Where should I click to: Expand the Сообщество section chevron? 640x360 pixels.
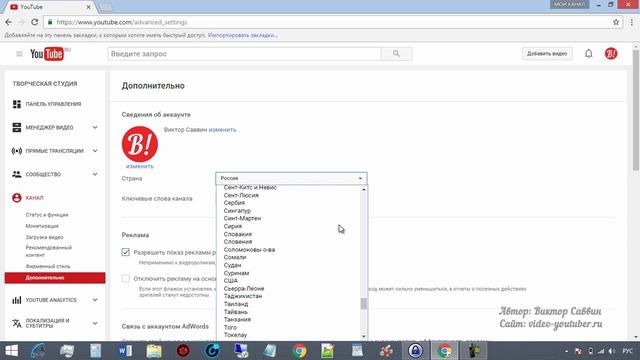tap(95, 174)
